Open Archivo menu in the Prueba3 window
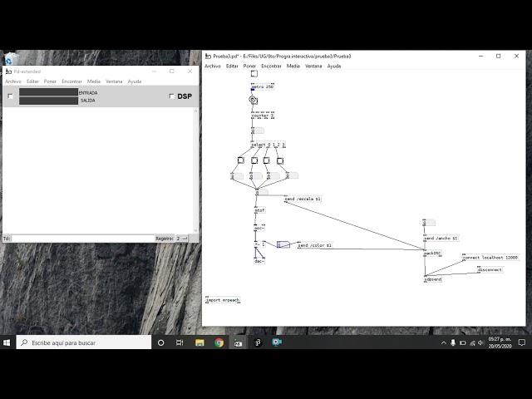This screenshot has width=532, height=399. coord(213,66)
